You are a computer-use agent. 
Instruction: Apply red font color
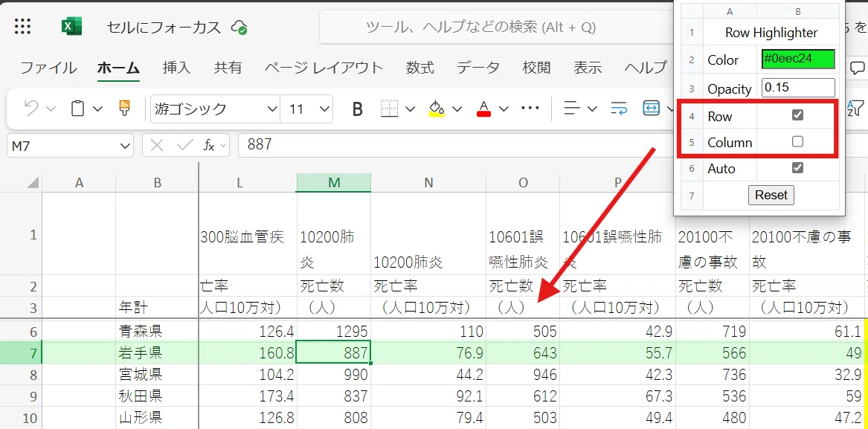(483, 109)
